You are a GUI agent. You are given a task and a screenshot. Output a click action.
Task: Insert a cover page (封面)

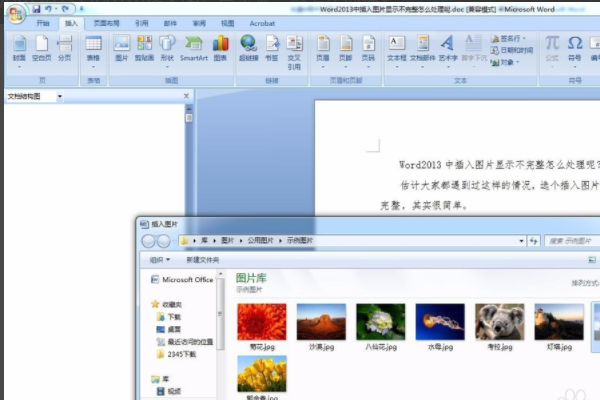[19, 51]
